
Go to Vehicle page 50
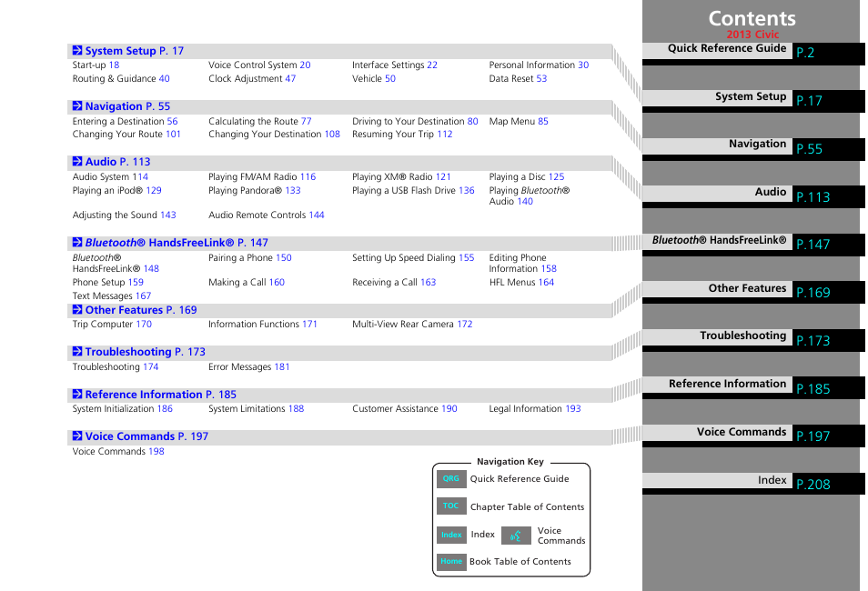pyautogui.click(x=374, y=78)
